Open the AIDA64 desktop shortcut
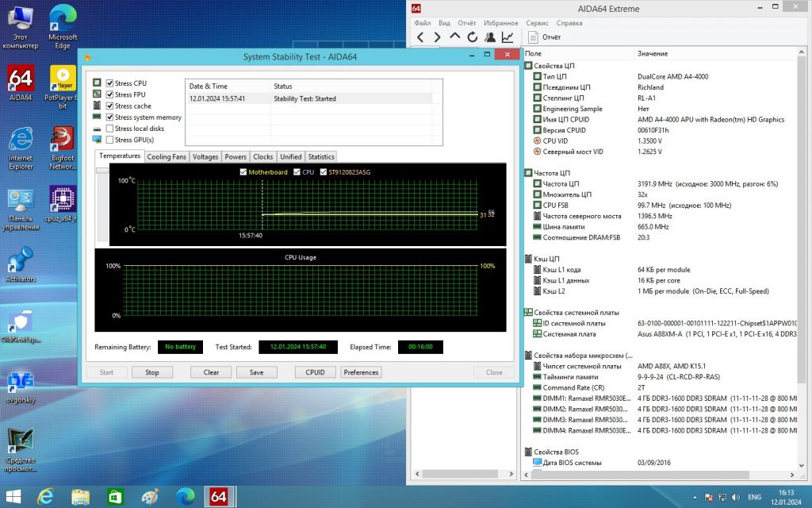 point(21,83)
